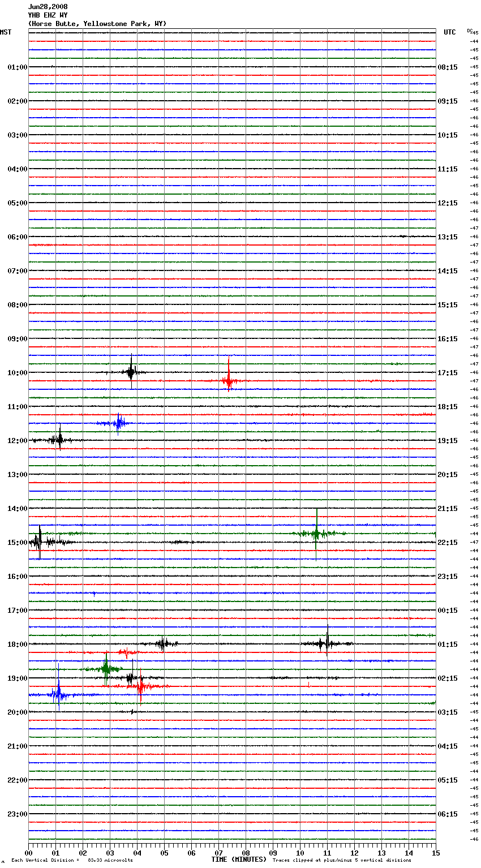Select the '08:00' MST time label
Screen dimensions: 481x868
coord(18,305)
